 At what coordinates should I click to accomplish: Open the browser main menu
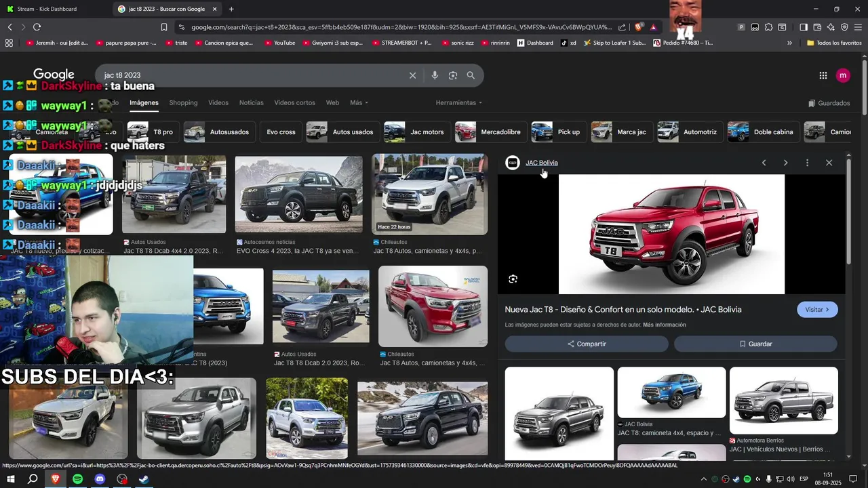click(x=858, y=27)
